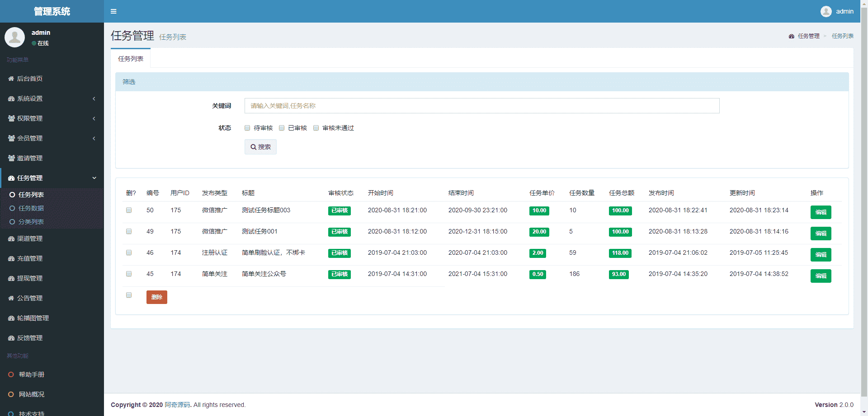Expand the 权限管理 submenu arrow
This screenshot has height=416, width=868.
[94, 118]
